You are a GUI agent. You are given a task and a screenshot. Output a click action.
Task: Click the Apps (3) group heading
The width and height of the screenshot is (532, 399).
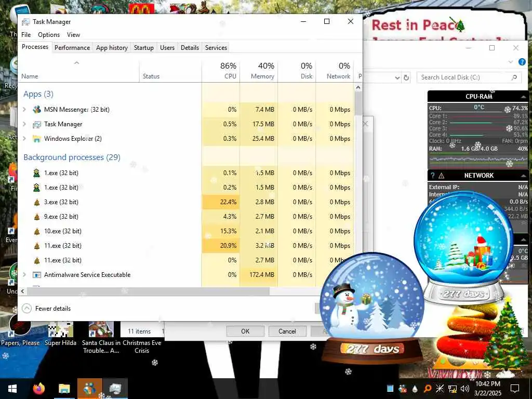(38, 94)
